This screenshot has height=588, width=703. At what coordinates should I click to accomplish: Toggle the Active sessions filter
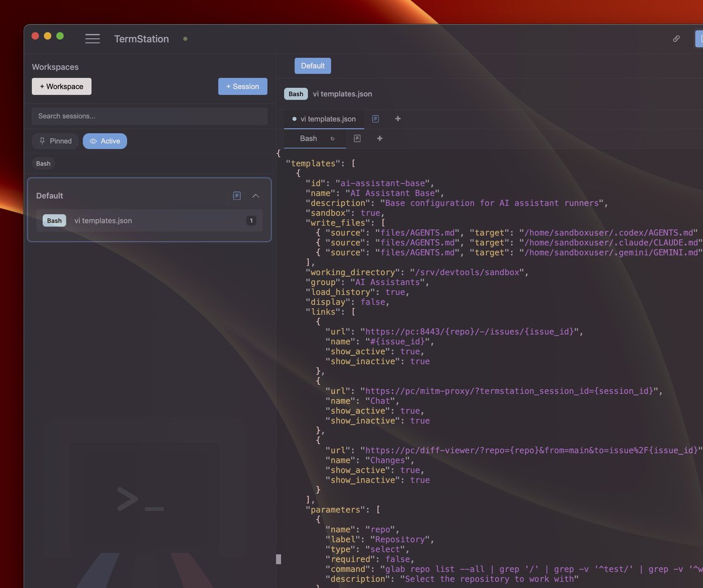point(105,141)
